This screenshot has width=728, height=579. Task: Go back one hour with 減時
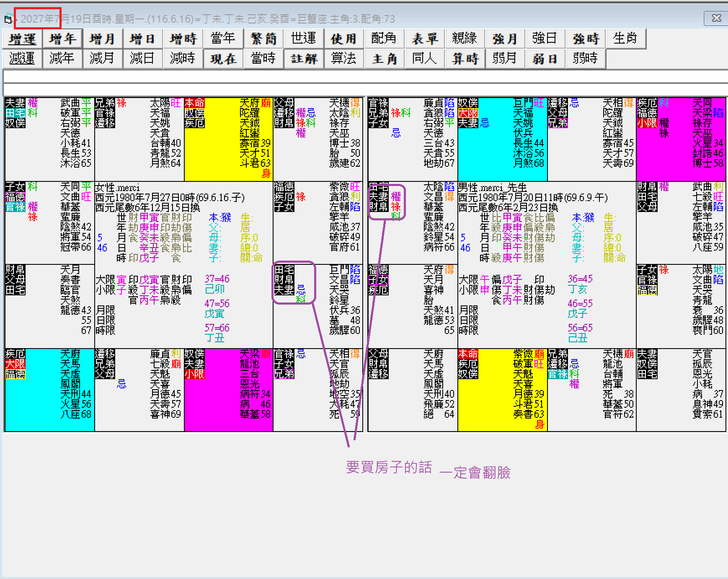coord(183,59)
